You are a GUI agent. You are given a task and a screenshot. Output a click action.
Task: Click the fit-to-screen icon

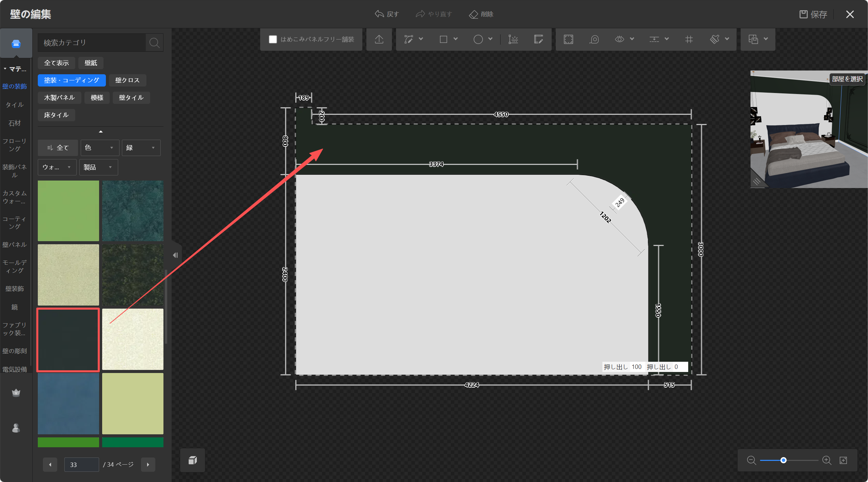843,460
